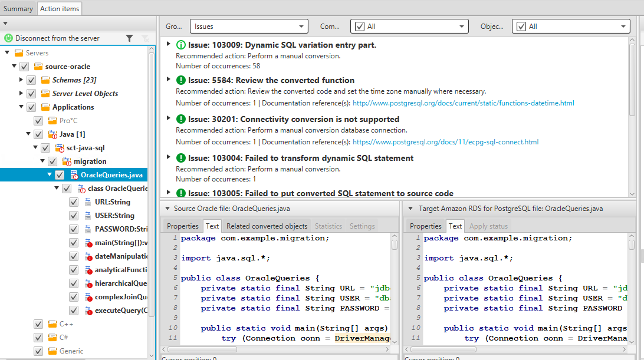The width and height of the screenshot is (644, 360).
Task: Click the source-oracle server folder icon
Action: [x=38, y=67]
